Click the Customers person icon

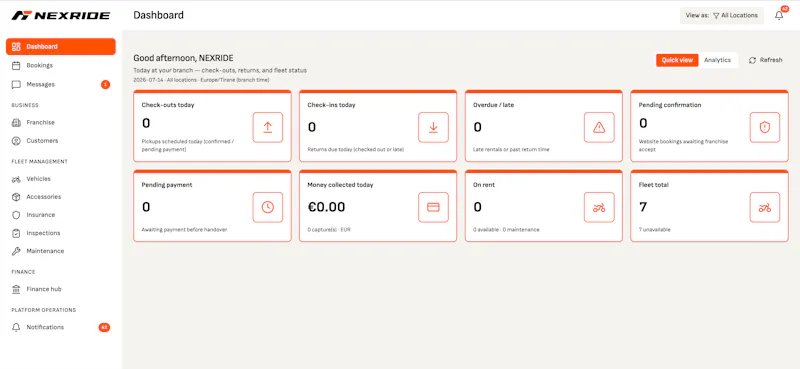pyautogui.click(x=16, y=141)
